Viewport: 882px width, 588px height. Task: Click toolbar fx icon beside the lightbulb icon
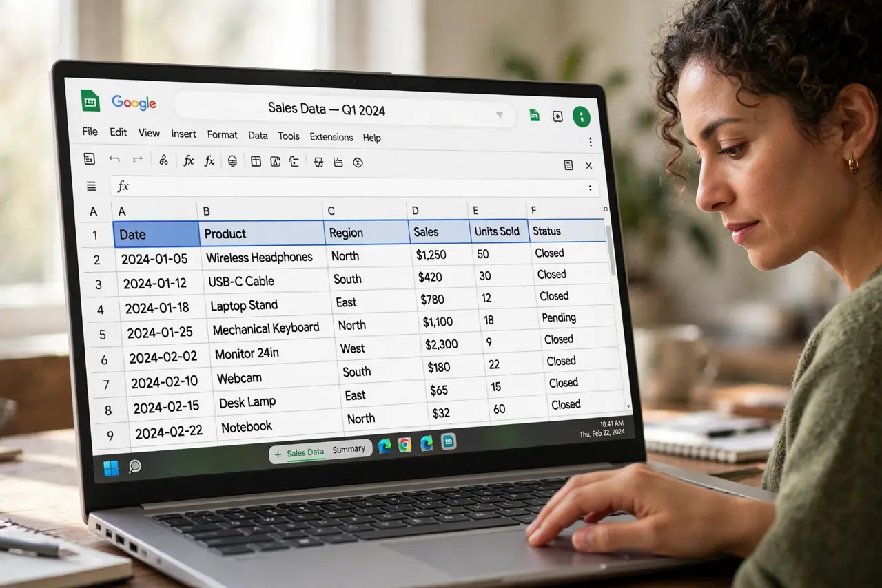tap(209, 161)
